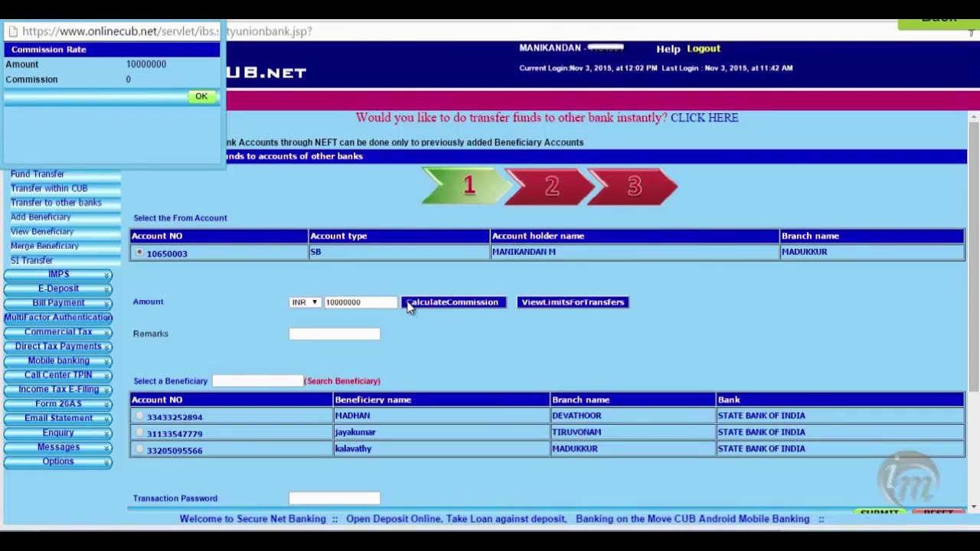Open the SI Transfer menu item
The image size is (980, 551).
tap(31, 261)
